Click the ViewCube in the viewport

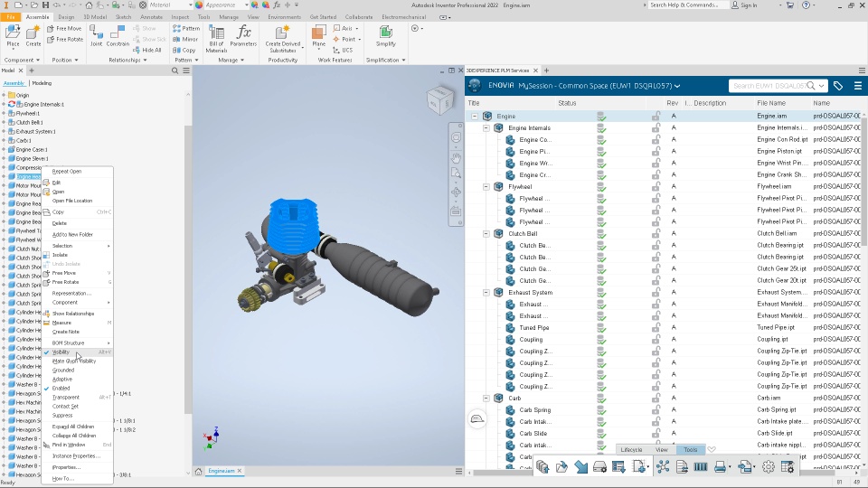click(x=440, y=100)
